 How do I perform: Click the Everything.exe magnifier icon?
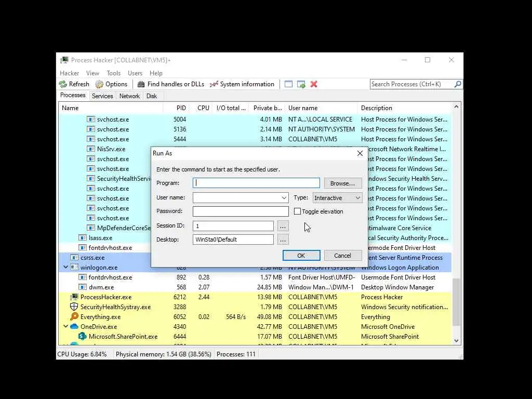point(74,316)
